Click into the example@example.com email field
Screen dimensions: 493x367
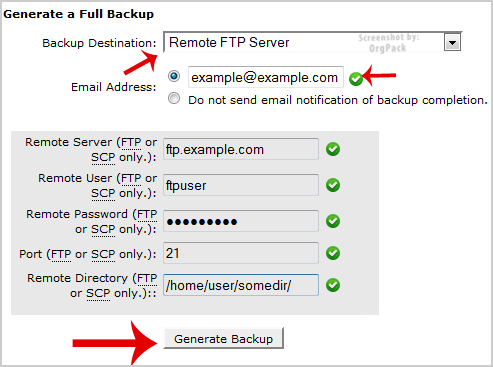point(266,77)
